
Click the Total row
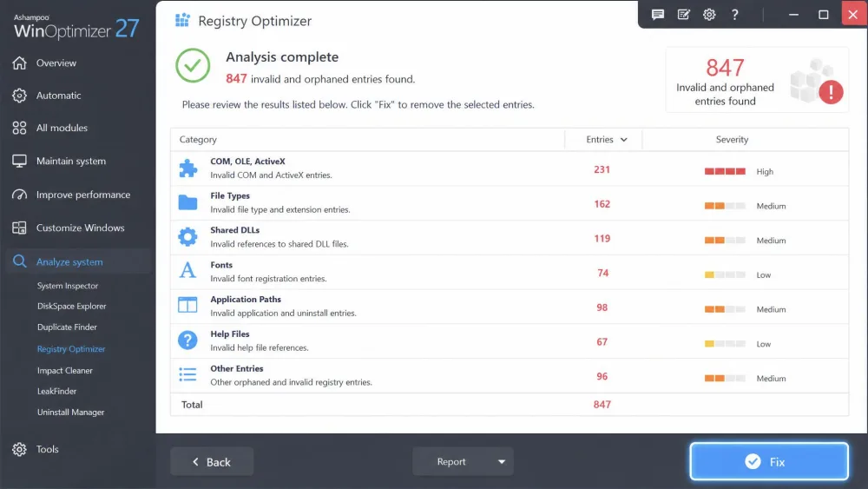[510, 404]
